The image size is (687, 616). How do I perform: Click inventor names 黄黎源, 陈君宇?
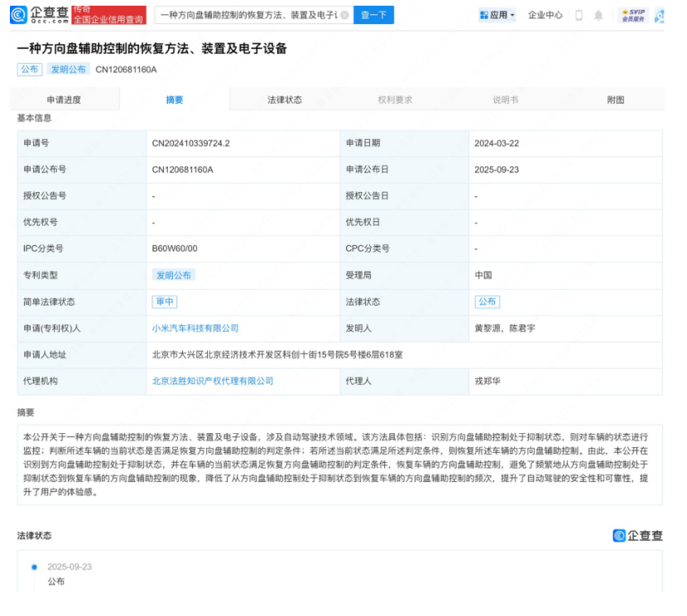coord(505,329)
